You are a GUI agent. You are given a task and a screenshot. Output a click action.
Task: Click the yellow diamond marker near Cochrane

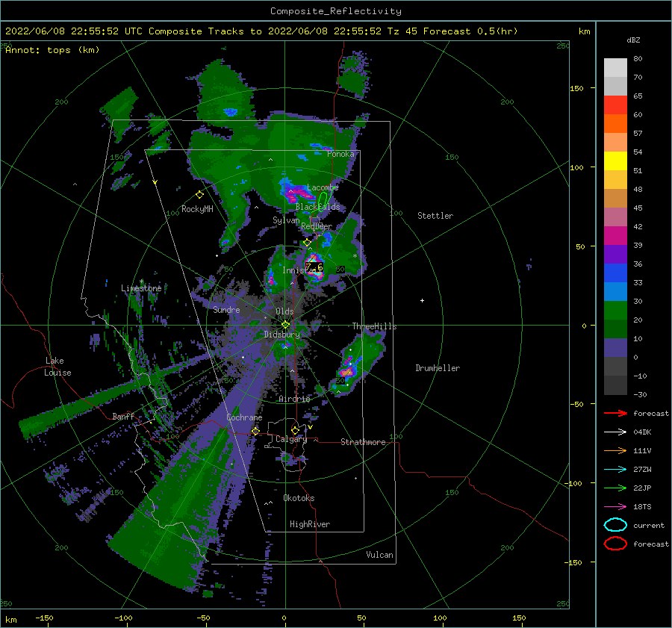coord(255,431)
